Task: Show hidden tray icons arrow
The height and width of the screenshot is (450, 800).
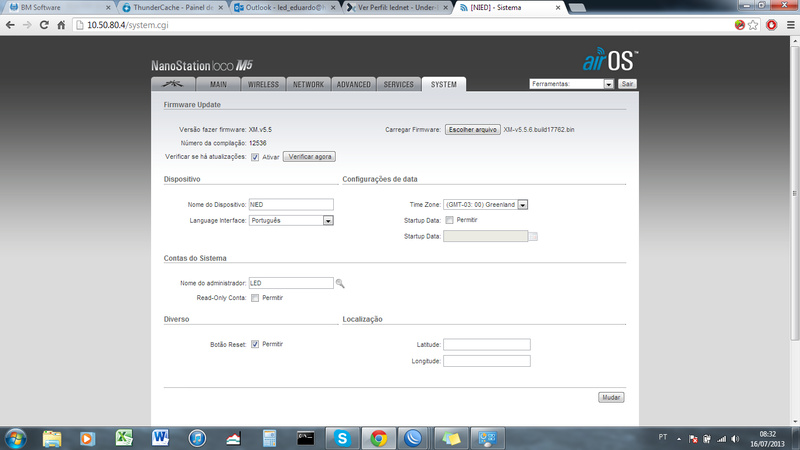Action: [x=679, y=439]
